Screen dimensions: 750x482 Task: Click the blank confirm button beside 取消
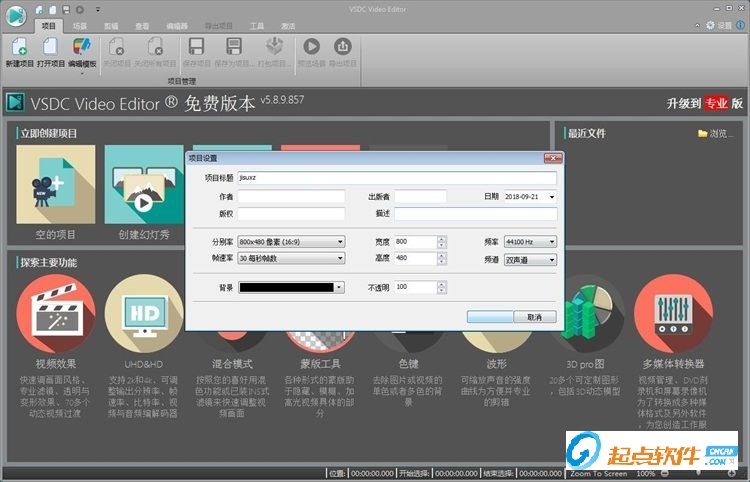[490, 317]
